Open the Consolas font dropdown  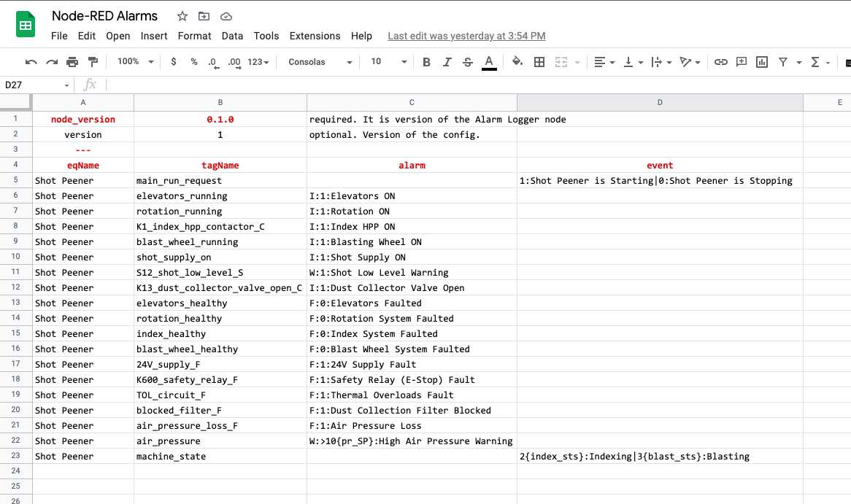pyautogui.click(x=320, y=62)
